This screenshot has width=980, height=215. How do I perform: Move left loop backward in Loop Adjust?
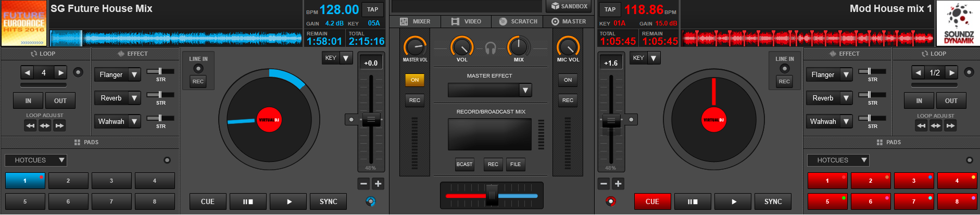tap(30, 125)
